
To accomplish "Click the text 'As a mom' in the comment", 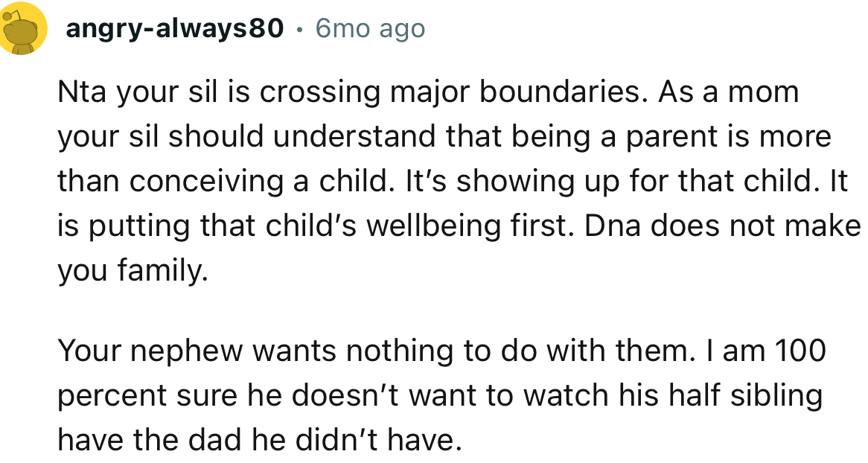I will 729,92.
